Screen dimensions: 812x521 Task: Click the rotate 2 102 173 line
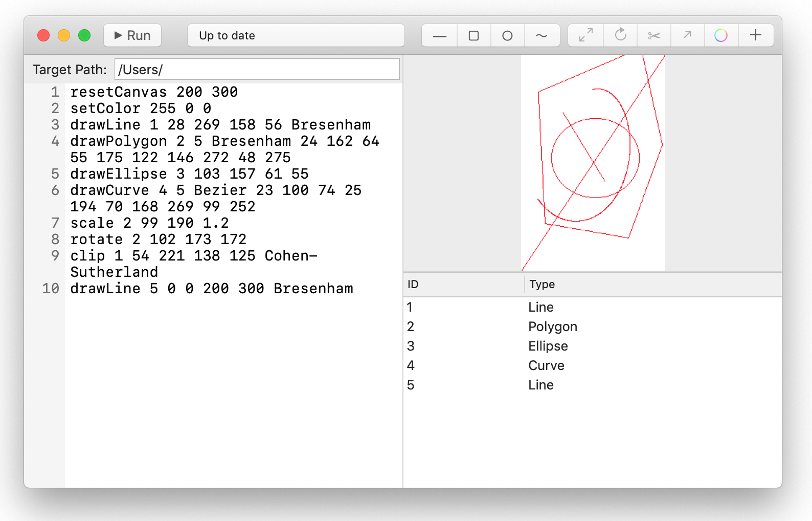click(x=158, y=240)
